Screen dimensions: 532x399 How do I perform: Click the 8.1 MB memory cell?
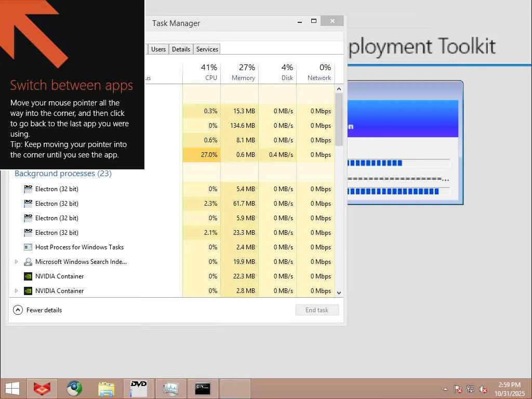pos(240,140)
